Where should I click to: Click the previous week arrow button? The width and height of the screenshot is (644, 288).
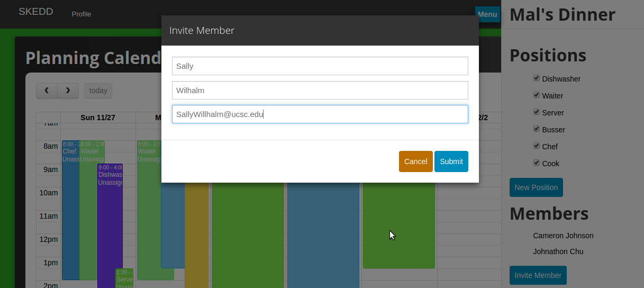coord(47,91)
